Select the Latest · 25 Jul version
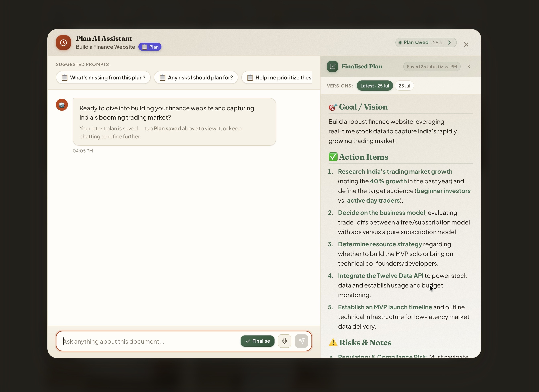The width and height of the screenshot is (539, 392). coord(375,86)
